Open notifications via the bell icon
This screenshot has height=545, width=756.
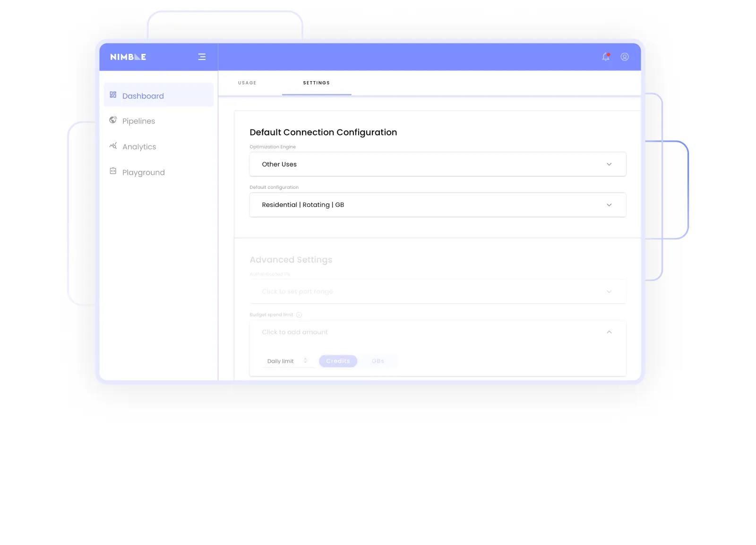[605, 57]
